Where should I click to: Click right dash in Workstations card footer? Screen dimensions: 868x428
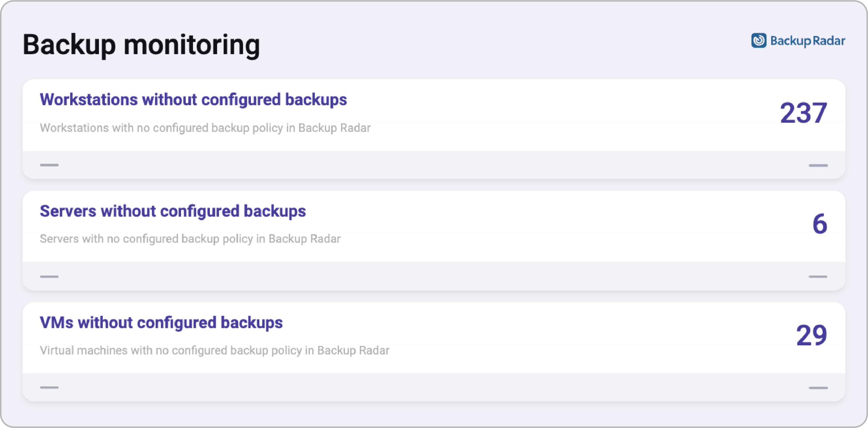tap(818, 165)
